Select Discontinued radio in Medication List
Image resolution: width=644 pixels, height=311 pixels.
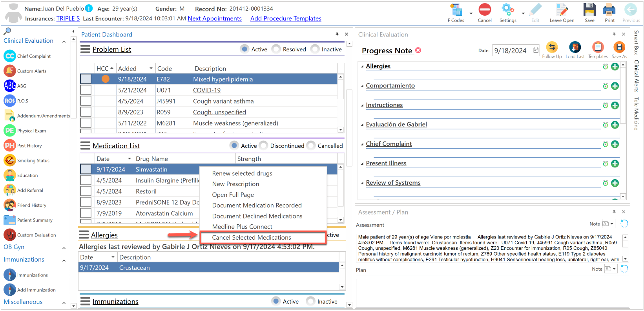click(263, 145)
